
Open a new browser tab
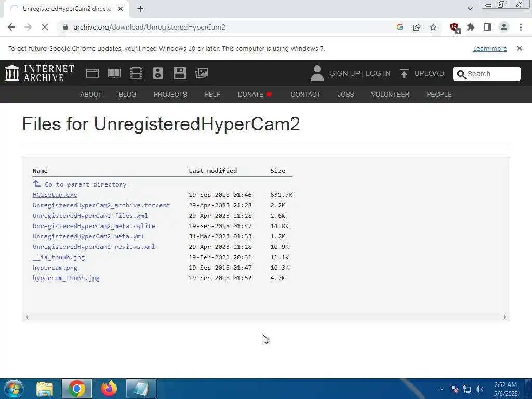coord(140,9)
